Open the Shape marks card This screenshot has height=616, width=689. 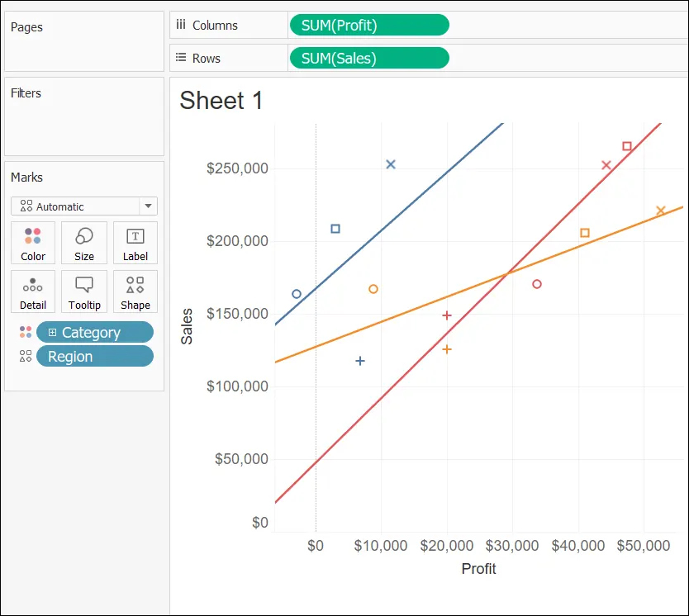pos(135,291)
